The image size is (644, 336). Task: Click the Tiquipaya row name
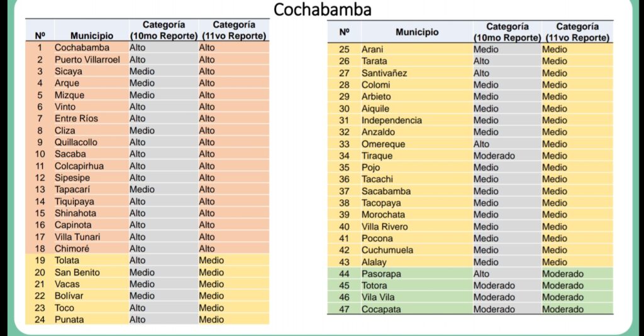(74, 202)
